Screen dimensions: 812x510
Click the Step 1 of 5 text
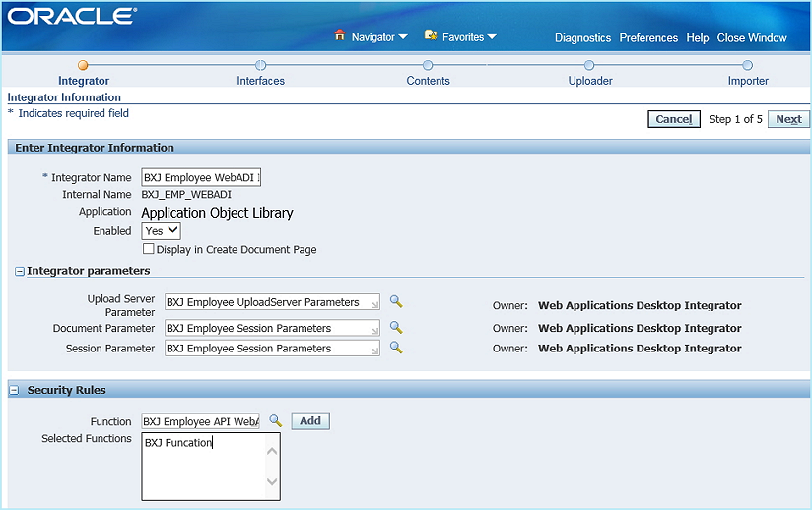pyautogui.click(x=735, y=119)
